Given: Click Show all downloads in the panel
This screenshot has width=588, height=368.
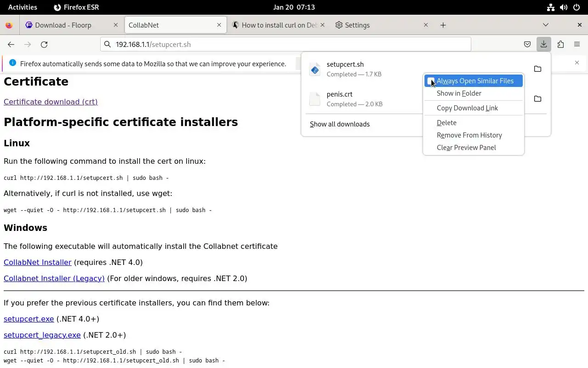Looking at the screenshot, I should (x=340, y=124).
